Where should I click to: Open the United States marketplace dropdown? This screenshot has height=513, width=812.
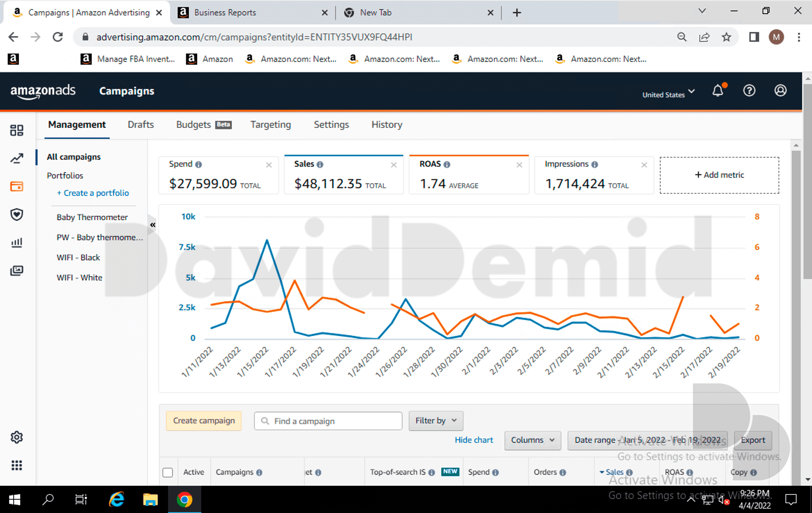pyautogui.click(x=669, y=94)
